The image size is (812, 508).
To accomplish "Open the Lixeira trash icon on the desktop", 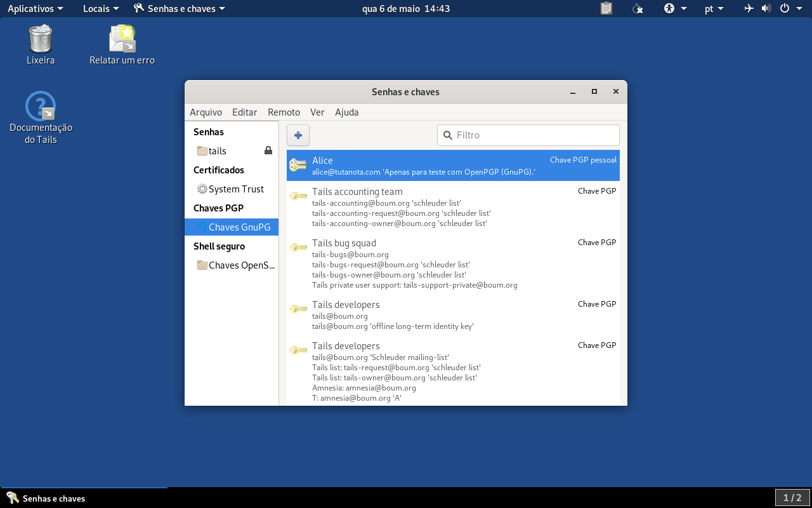I will [x=41, y=44].
